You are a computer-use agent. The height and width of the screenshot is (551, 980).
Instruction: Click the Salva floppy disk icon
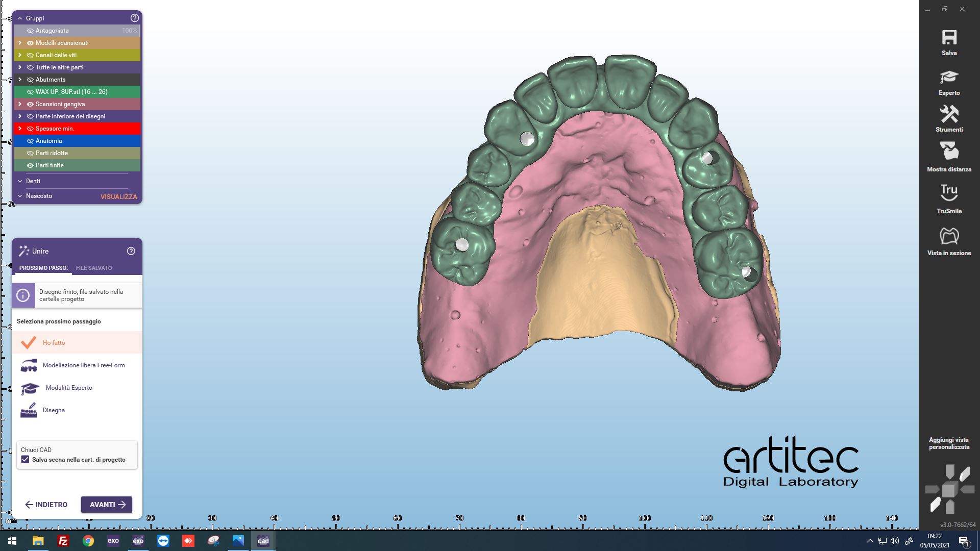[949, 38]
